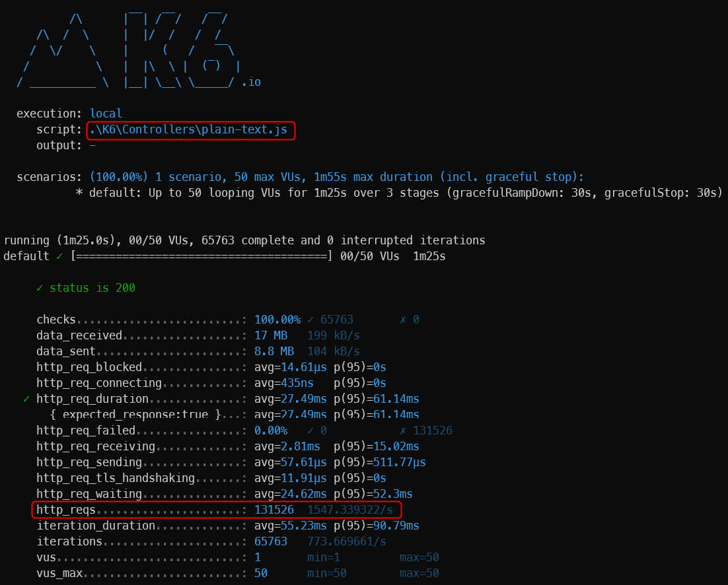The width and height of the screenshot is (728, 585).
Task: Click the vus max=50 value
Action: click(419, 557)
